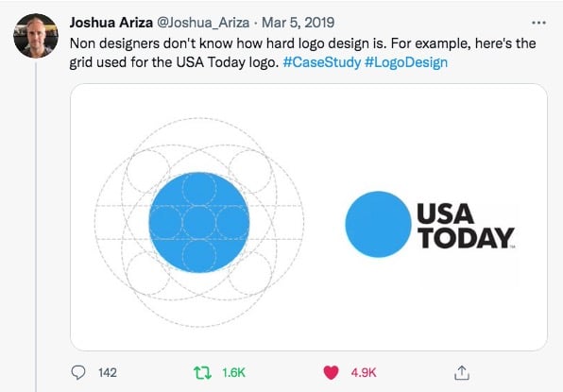563x392 pixels.
Task: Click the top-left small dashed circle in grid
Action: [x=148, y=171]
